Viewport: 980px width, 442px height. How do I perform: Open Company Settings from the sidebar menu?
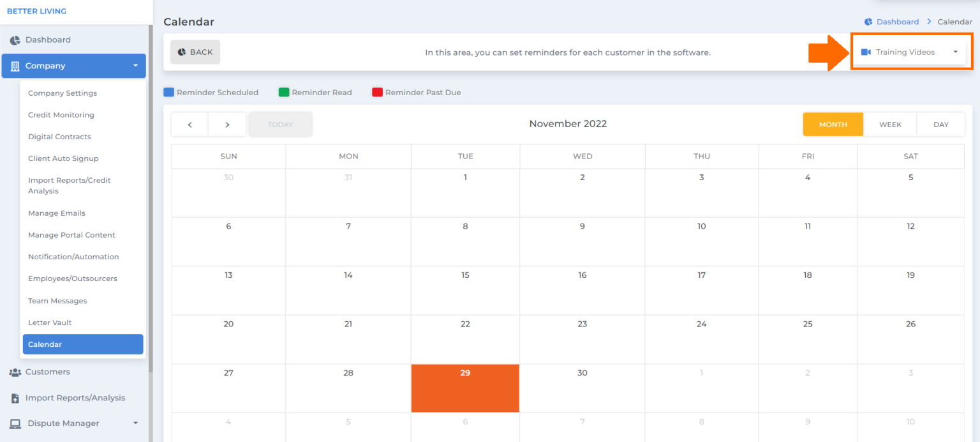pyautogui.click(x=62, y=93)
